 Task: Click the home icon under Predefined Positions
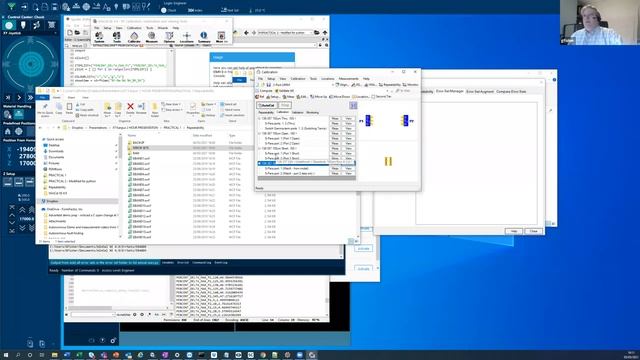pyautogui.click(x=7, y=131)
